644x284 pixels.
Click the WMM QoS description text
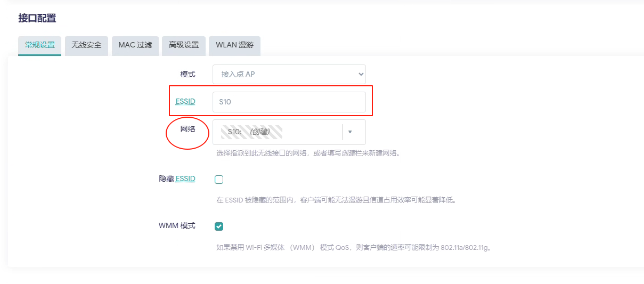[353, 248]
